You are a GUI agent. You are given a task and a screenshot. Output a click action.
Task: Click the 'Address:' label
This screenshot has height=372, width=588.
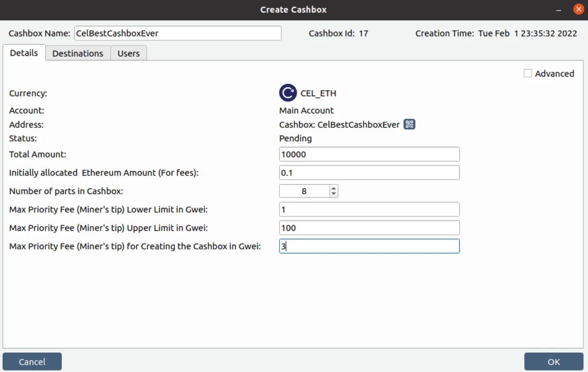[26, 125]
